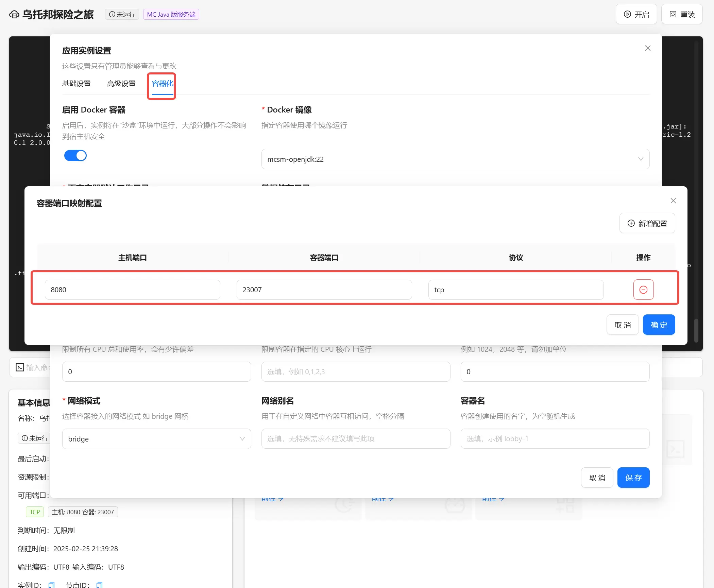Viewport: 714px width, 588px height.
Task: Close the 应用实例设置 dialog
Action: [x=648, y=48]
